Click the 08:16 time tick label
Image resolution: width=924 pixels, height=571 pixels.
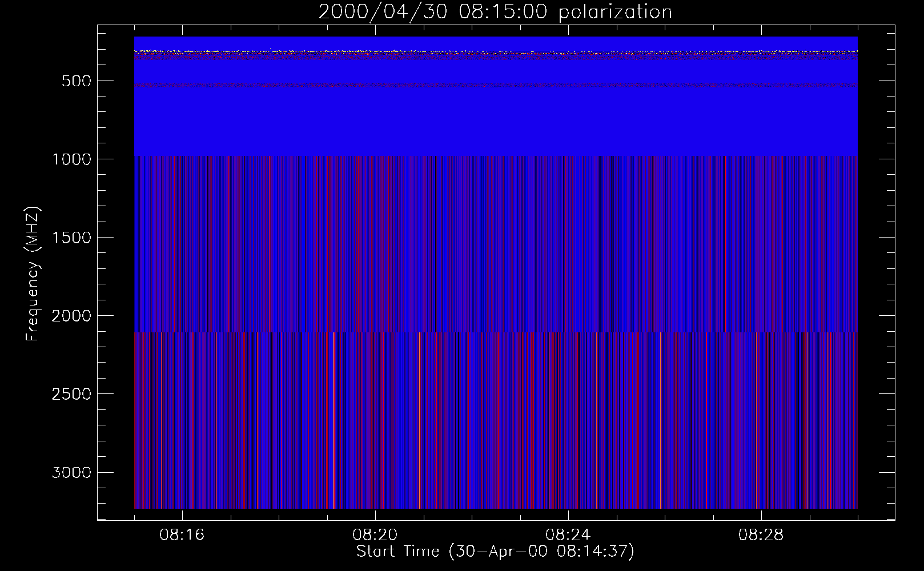182,535
